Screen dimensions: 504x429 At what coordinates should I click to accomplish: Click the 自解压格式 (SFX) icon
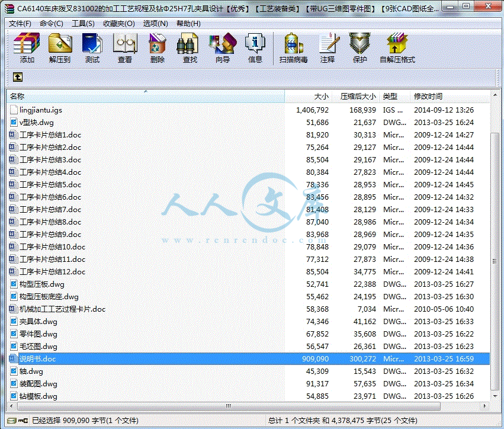pyautogui.click(x=397, y=43)
